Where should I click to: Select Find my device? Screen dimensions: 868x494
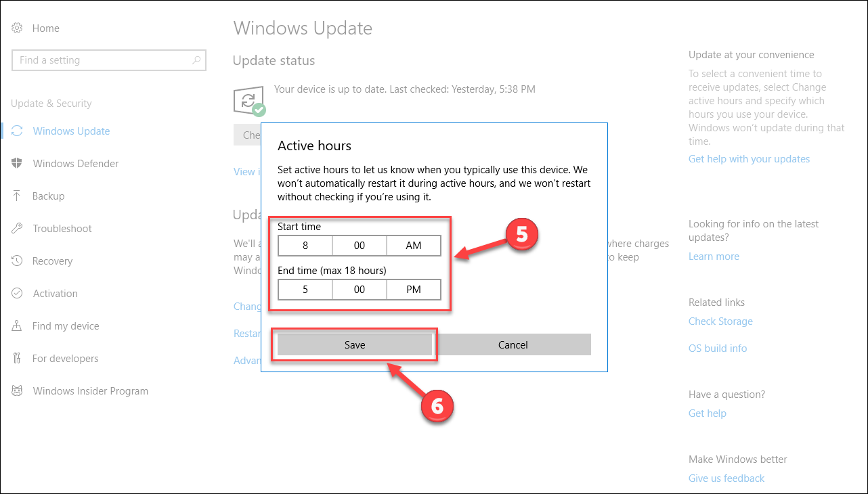66,326
